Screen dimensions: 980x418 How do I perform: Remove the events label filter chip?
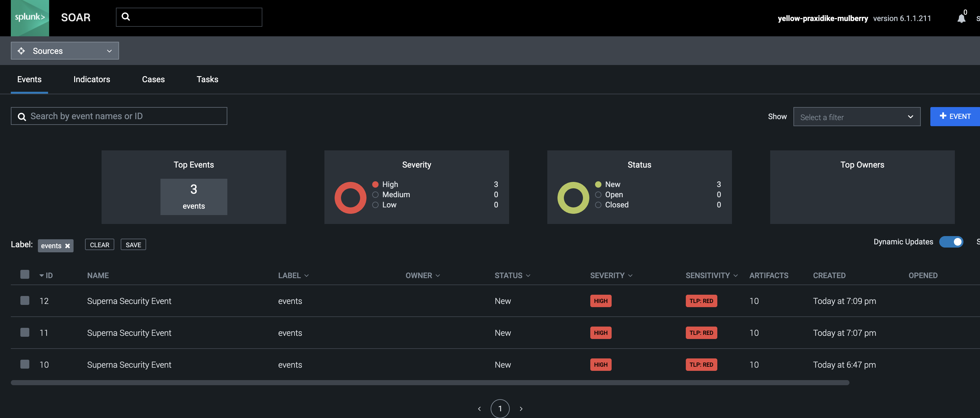click(x=67, y=246)
